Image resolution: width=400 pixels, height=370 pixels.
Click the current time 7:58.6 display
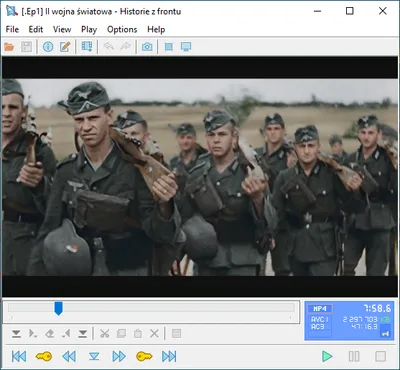pos(377,308)
